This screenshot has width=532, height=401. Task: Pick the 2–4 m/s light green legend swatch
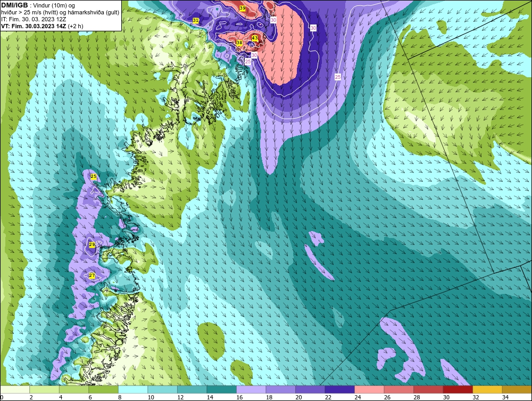pos(45,389)
